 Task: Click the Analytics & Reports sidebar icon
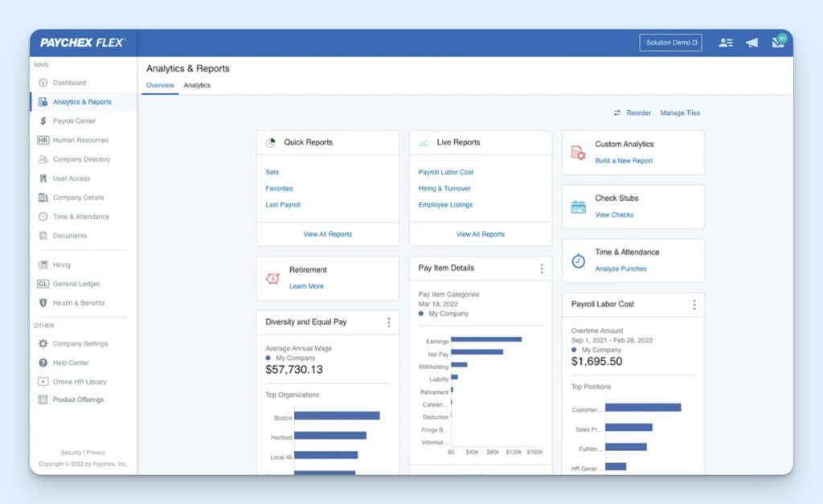coord(43,102)
